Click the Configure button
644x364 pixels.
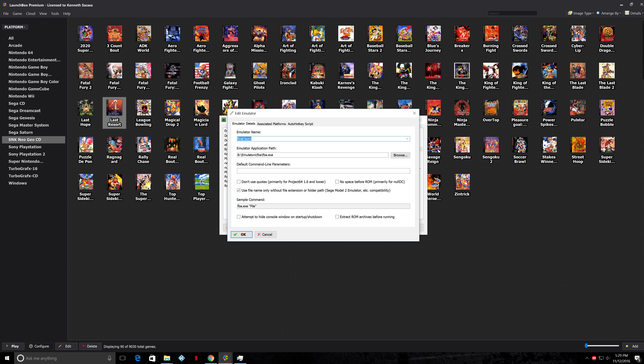pos(39,346)
